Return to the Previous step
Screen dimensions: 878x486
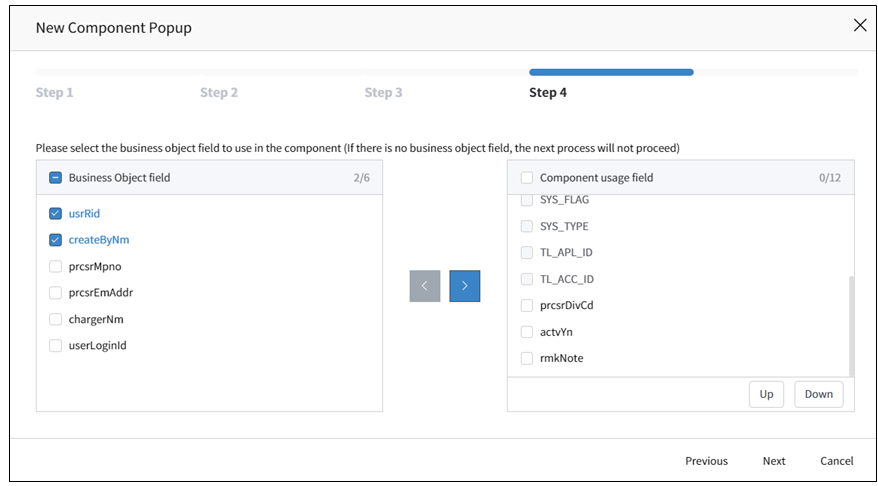pyautogui.click(x=707, y=461)
